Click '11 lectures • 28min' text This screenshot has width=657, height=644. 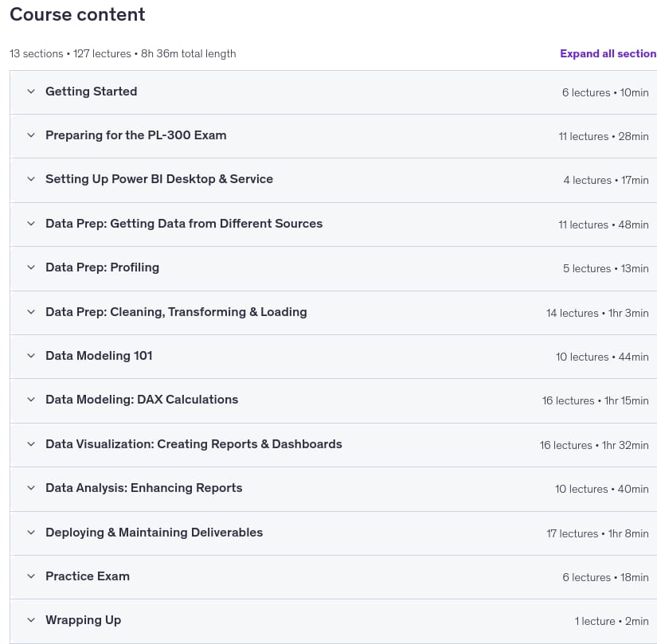pyautogui.click(x=604, y=136)
